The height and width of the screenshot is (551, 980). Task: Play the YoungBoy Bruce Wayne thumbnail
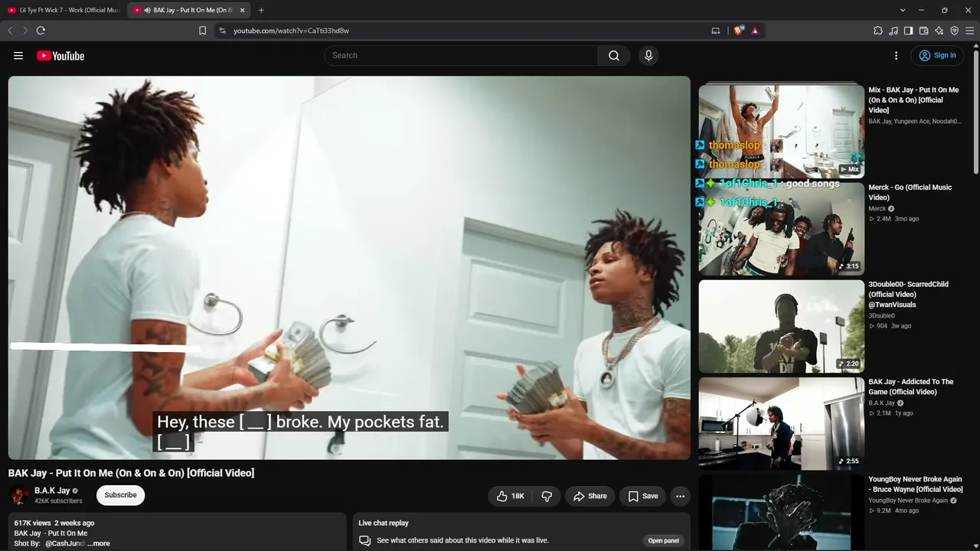[x=781, y=513]
